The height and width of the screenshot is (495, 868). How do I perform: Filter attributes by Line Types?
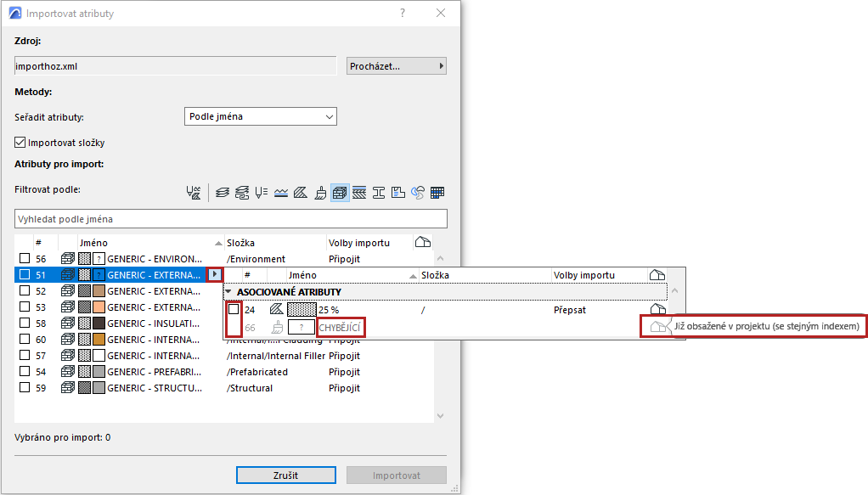(x=280, y=193)
